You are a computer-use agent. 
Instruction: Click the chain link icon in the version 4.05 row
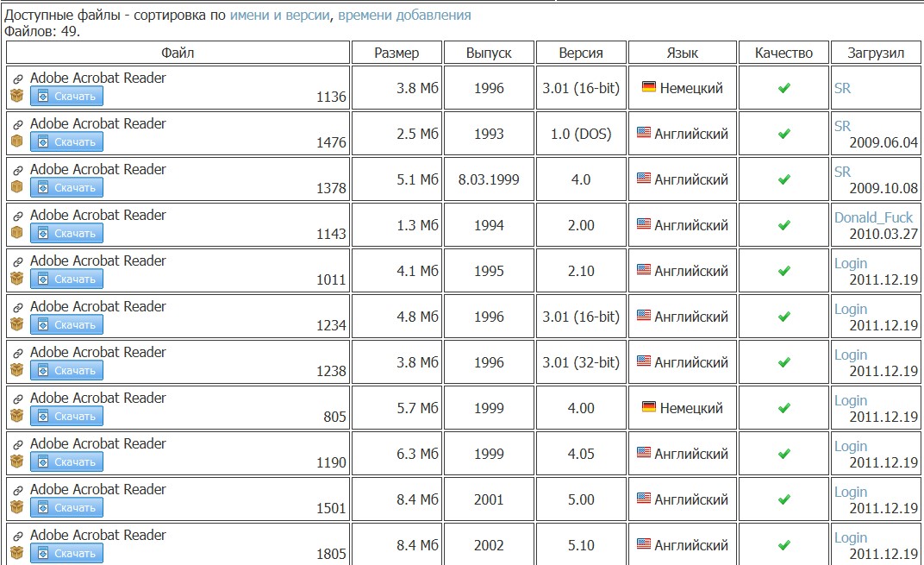(18, 445)
